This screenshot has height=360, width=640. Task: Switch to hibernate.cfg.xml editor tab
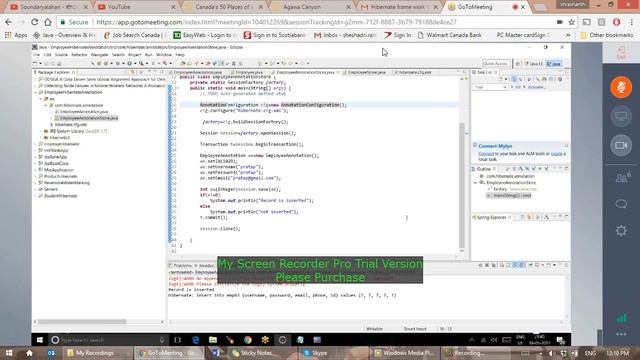[x=415, y=72]
